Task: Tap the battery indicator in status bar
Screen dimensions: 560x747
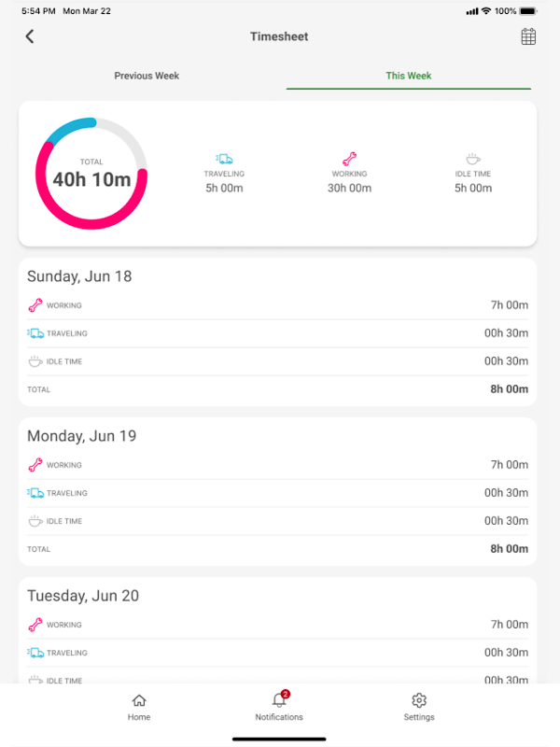Action: [529, 11]
